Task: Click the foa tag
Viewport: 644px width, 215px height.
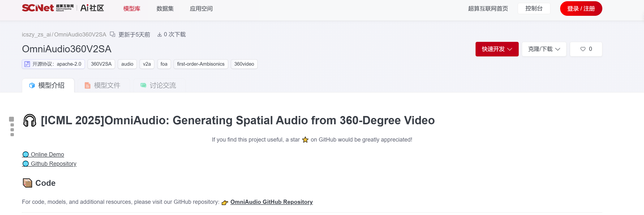Action: coord(164,64)
